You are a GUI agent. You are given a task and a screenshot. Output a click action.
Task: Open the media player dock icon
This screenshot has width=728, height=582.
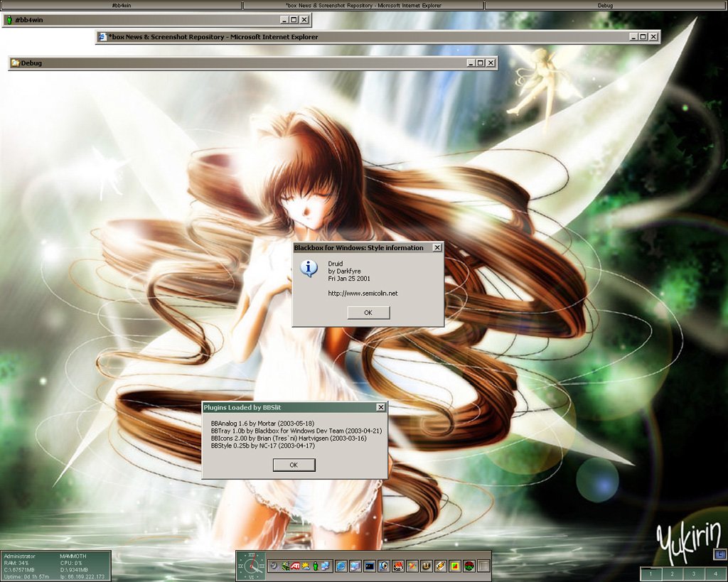pos(384,566)
